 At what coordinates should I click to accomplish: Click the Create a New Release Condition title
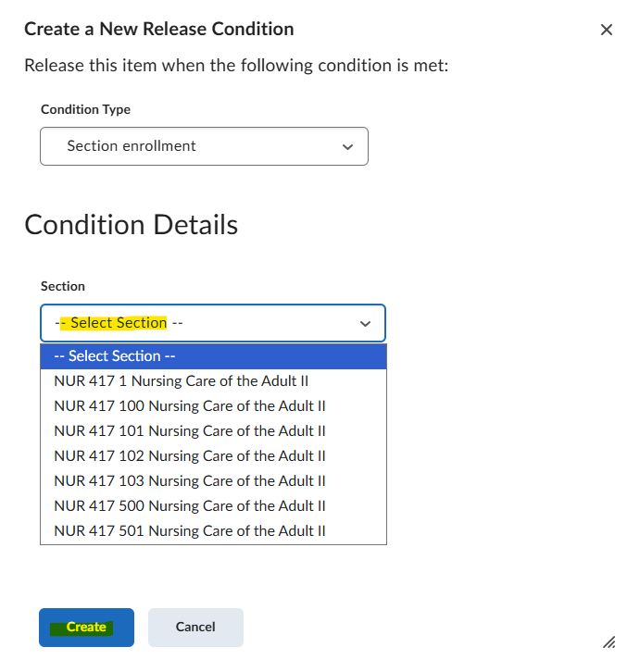(x=158, y=29)
